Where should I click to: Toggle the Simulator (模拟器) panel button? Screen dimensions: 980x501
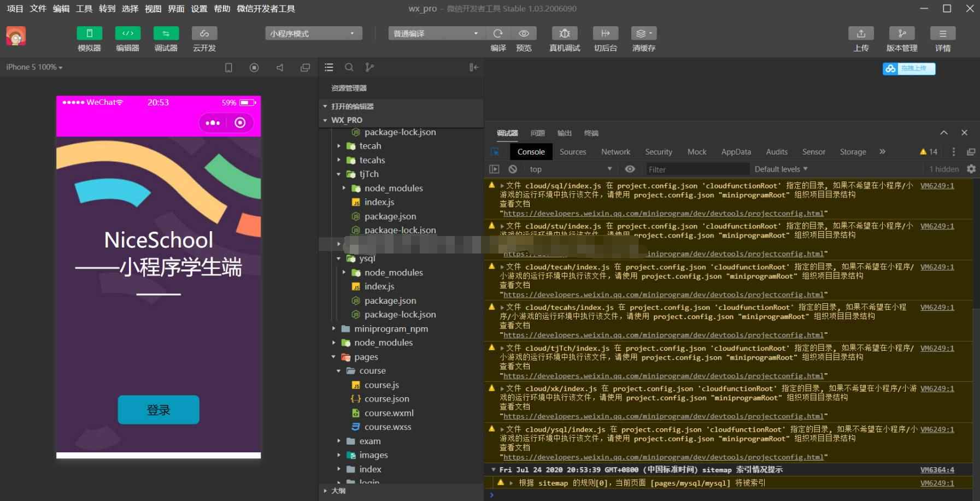point(89,33)
